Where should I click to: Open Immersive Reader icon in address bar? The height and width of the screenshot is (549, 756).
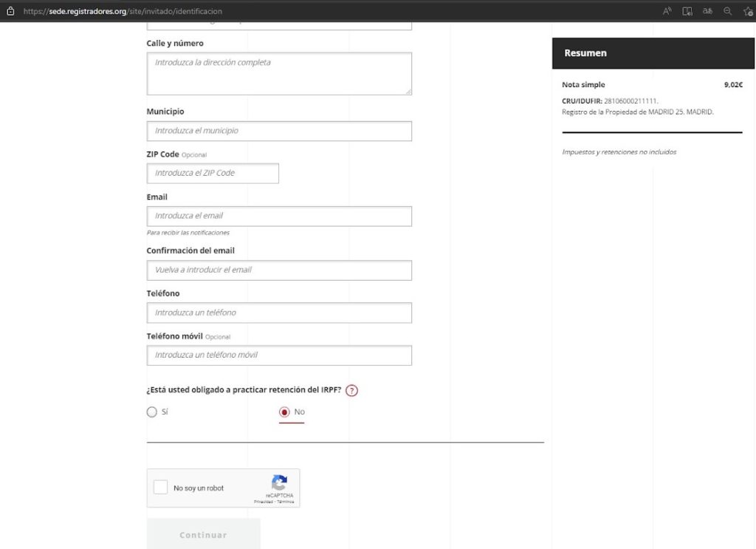687,11
